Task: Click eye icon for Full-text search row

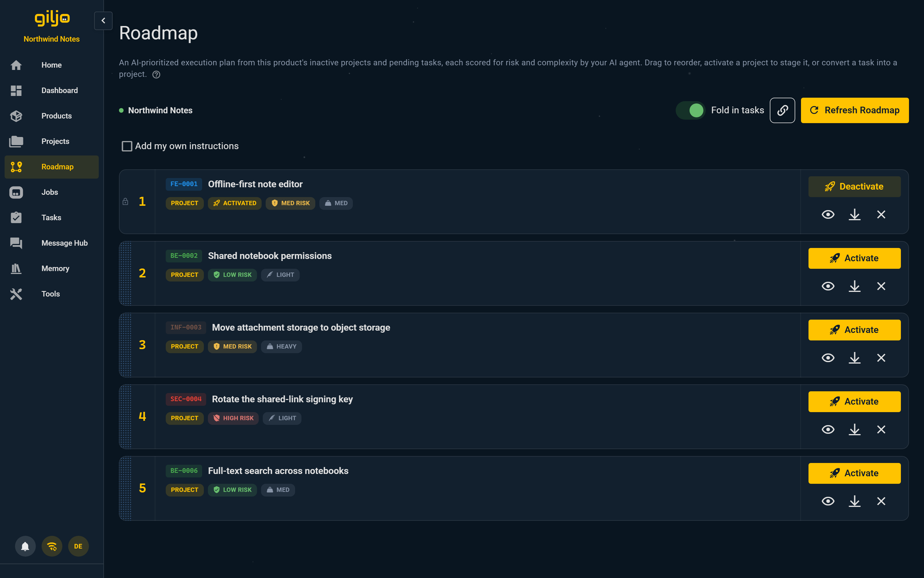Action: (x=828, y=501)
